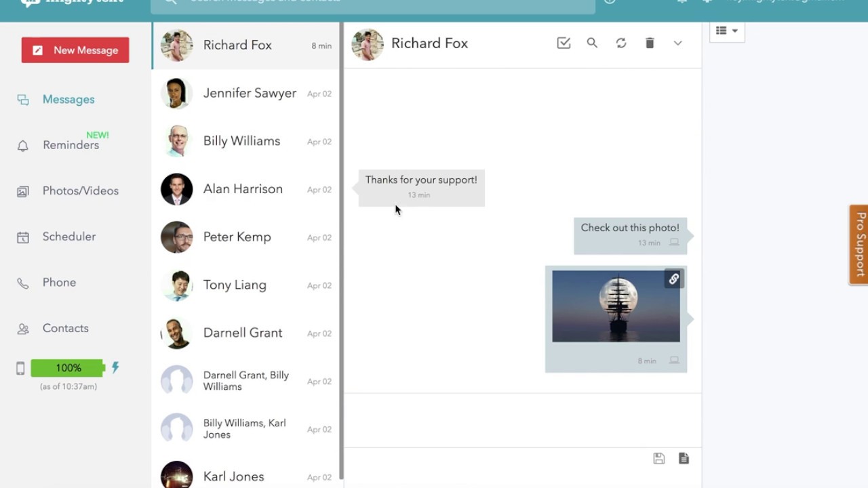Viewport: 868px width, 488px height.
Task: Click the link icon on the photo
Action: tap(673, 279)
